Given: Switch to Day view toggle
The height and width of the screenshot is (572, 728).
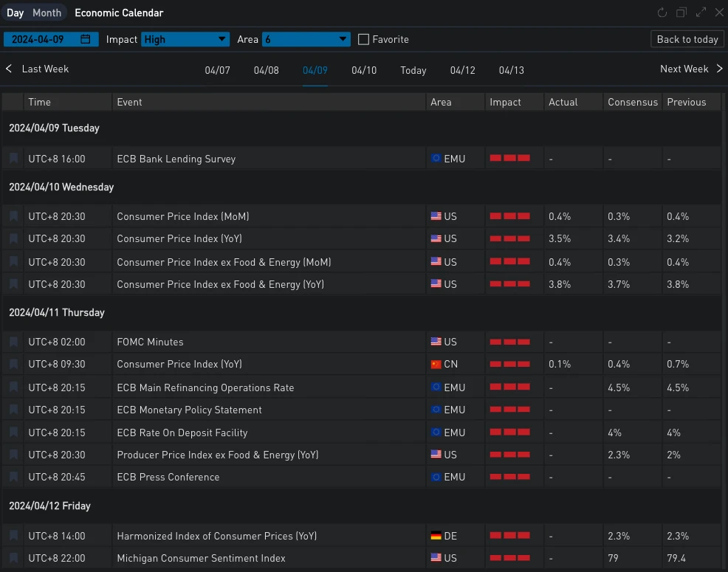Looking at the screenshot, I should pyautogui.click(x=16, y=13).
